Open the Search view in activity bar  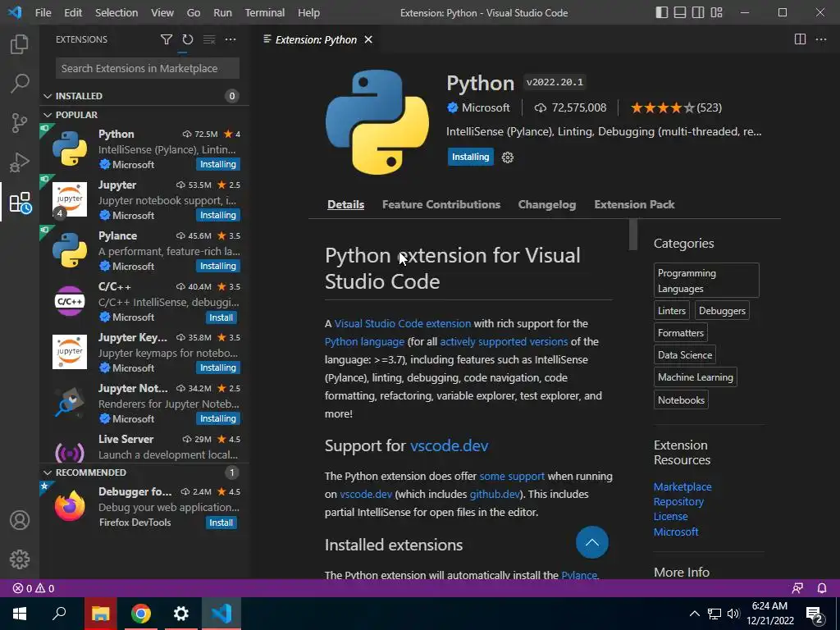(x=20, y=83)
